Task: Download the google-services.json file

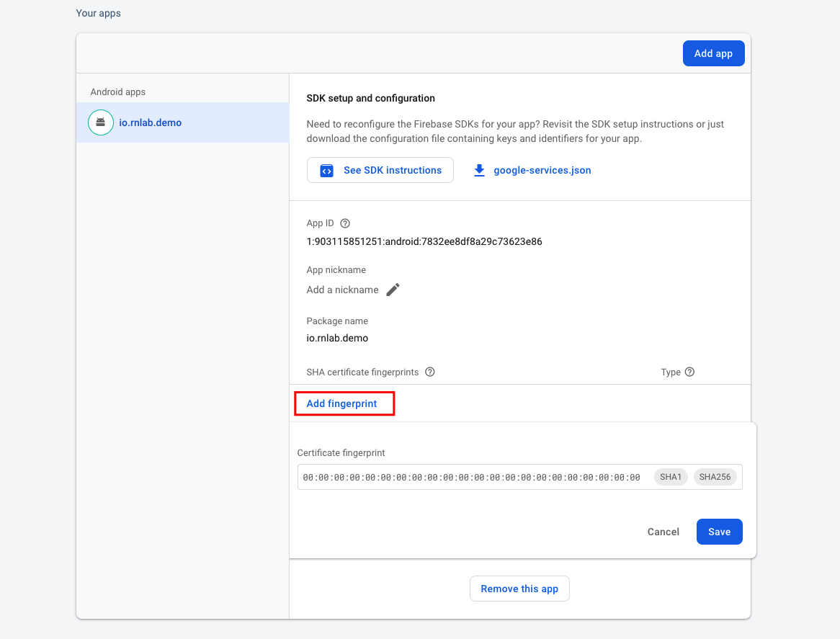Action: point(542,170)
